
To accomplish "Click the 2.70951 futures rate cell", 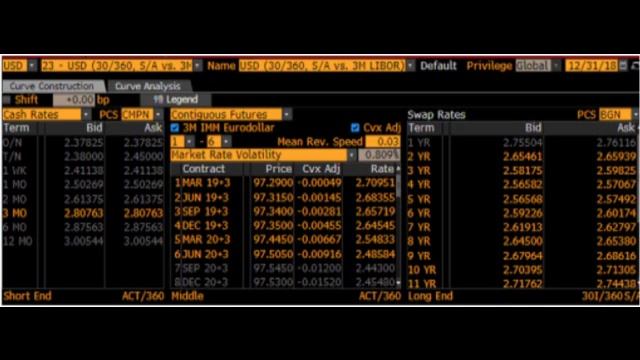I will click(375, 183).
